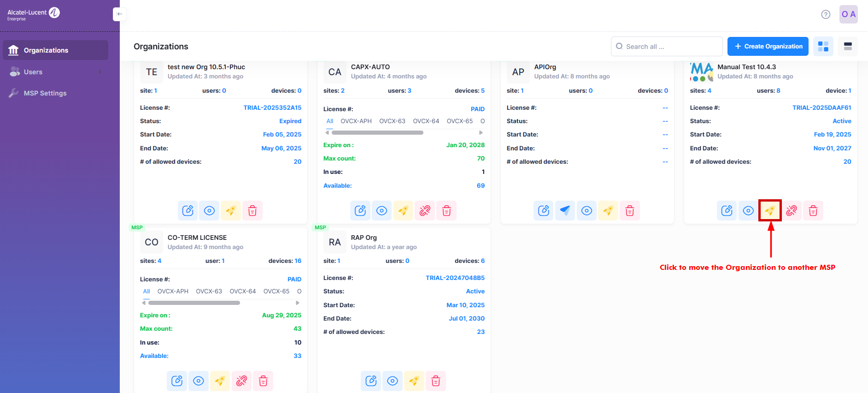Click CO-TERM LICENSE tabs horizontal scrollbar

pyautogui.click(x=194, y=303)
